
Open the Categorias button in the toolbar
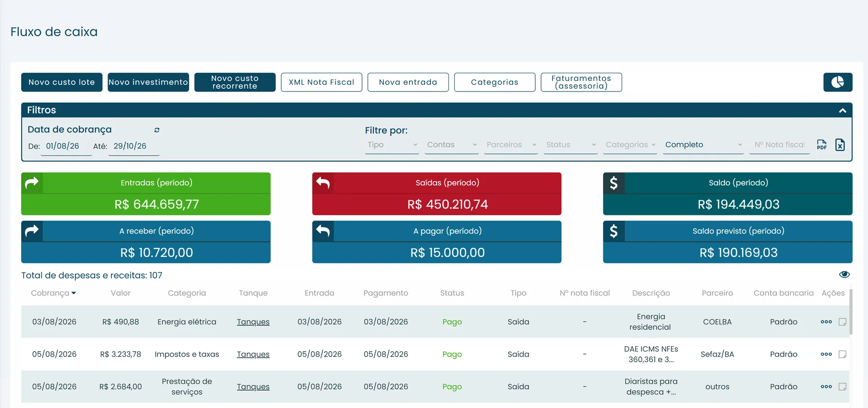495,82
